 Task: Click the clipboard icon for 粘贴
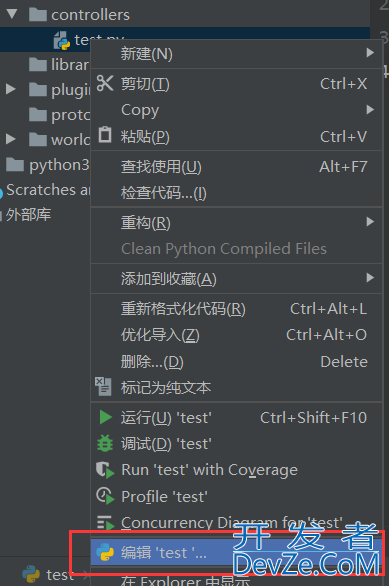(x=105, y=135)
